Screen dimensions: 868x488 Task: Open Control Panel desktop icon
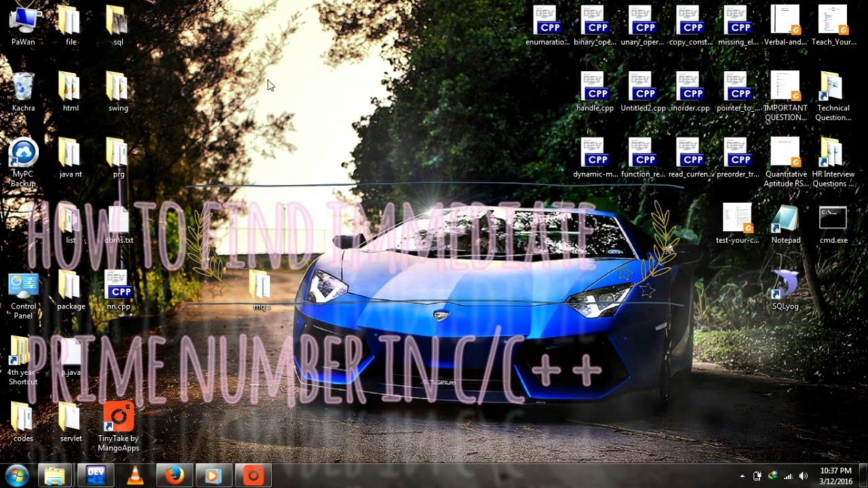tap(23, 296)
